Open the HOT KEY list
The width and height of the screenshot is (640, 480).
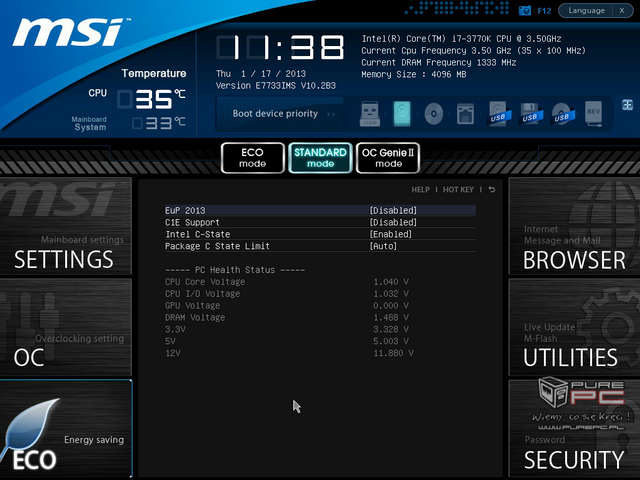click(458, 190)
